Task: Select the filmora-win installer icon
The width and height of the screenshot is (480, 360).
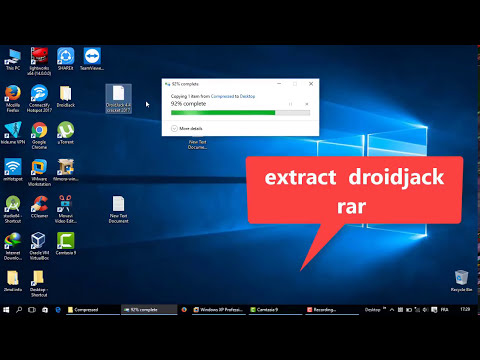Action: click(66, 170)
